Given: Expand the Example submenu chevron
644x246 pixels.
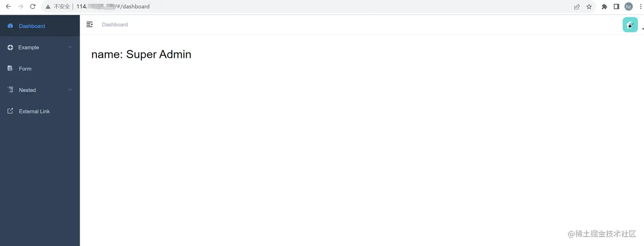Looking at the screenshot, I should [x=70, y=47].
